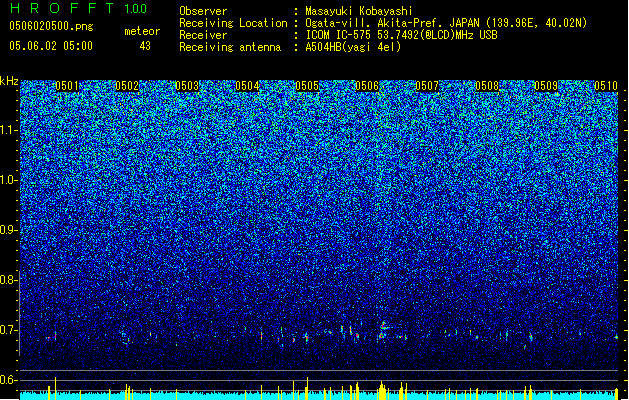Click the meteor count value 43
The height and width of the screenshot is (400, 629).
[145, 46]
